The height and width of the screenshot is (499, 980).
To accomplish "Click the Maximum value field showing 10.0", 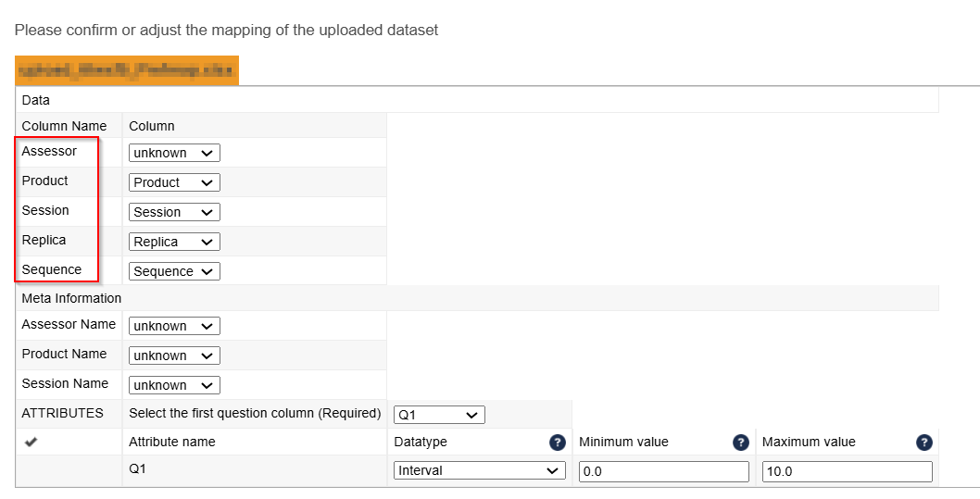I will [x=847, y=471].
